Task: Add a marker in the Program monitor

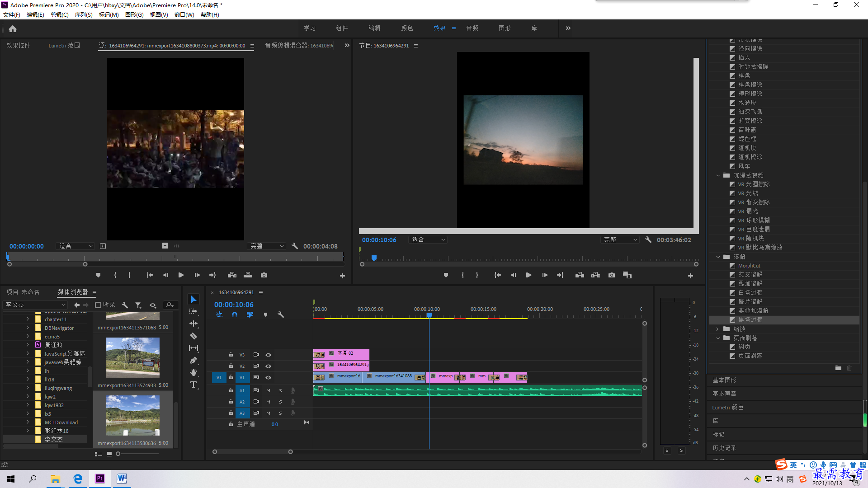Action: click(446, 275)
